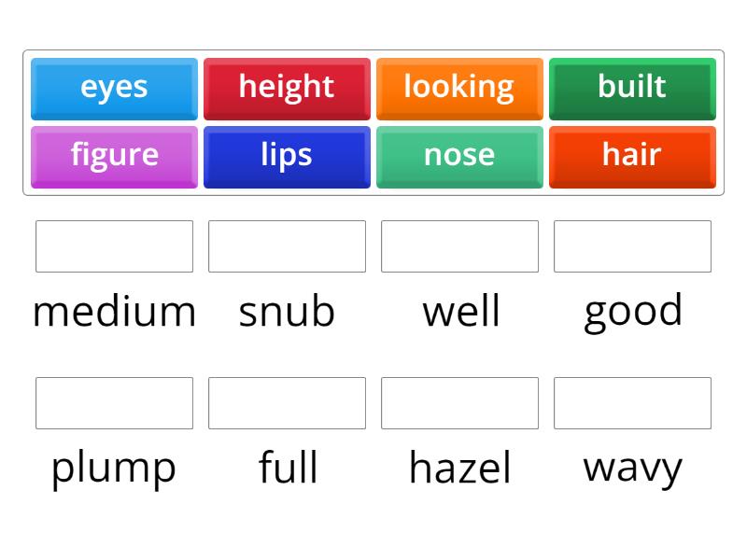Click the dark green "built" tile

(x=632, y=88)
